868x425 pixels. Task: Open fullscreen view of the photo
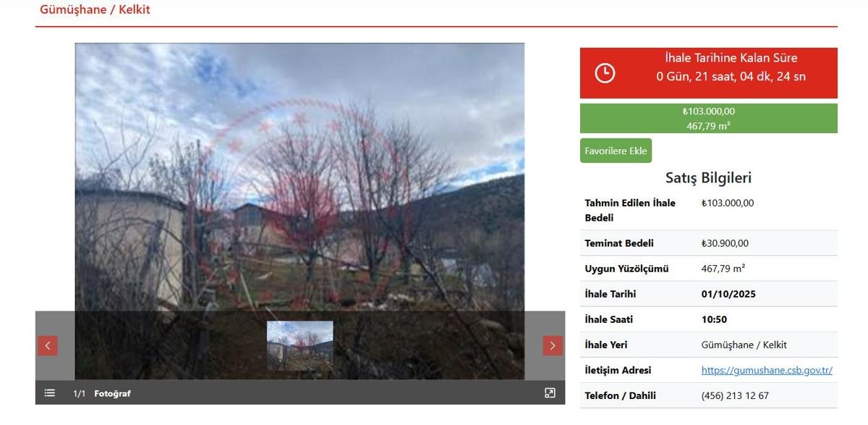(x=550, y=393)
